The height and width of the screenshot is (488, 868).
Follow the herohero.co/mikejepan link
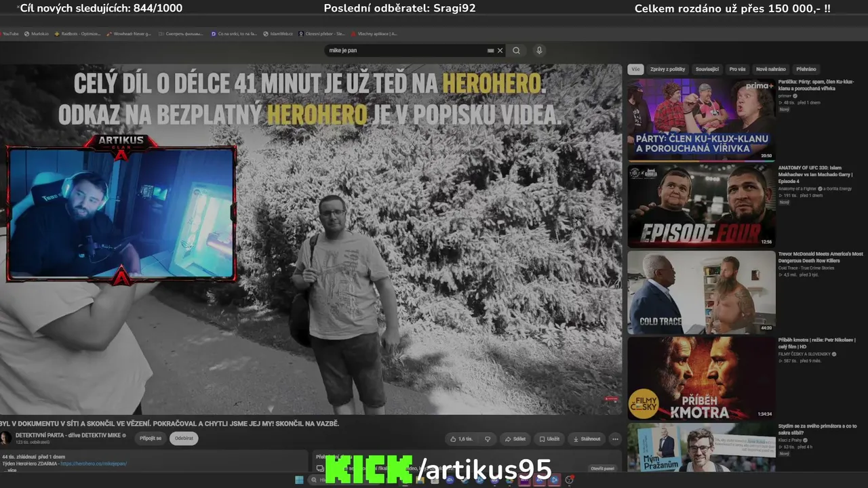94,464
